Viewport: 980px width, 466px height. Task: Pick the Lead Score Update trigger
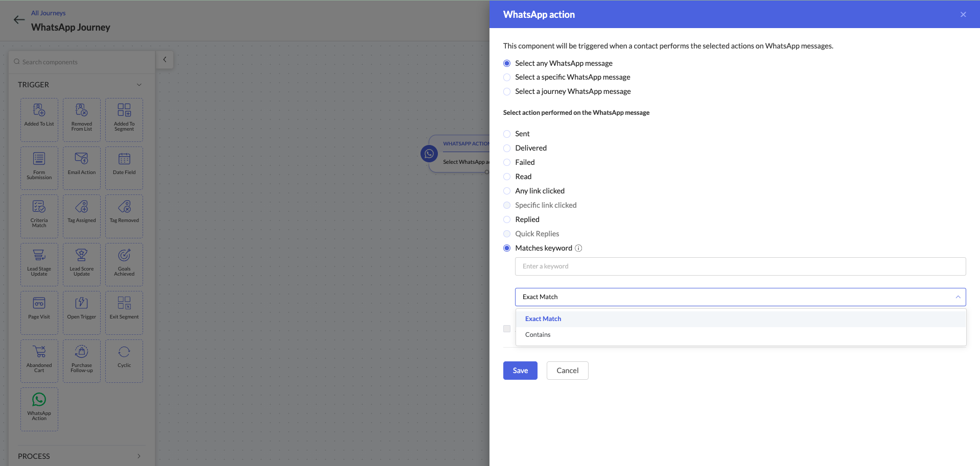(82, 264)
